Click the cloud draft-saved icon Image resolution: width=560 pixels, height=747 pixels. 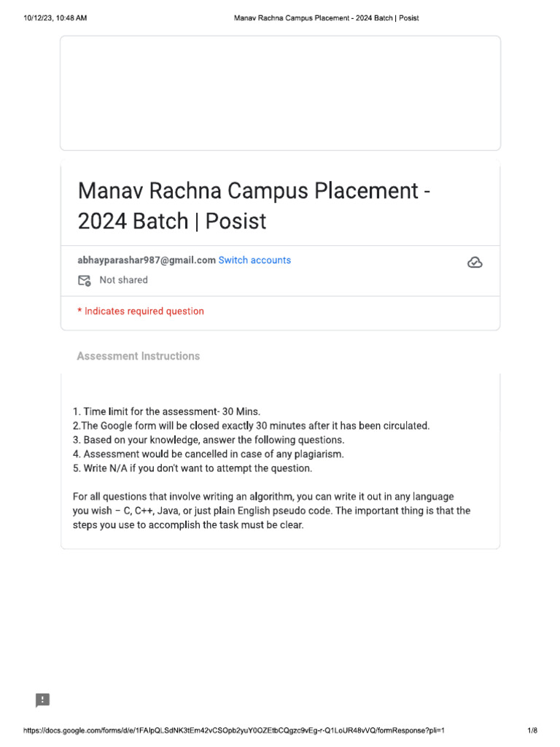474,263
